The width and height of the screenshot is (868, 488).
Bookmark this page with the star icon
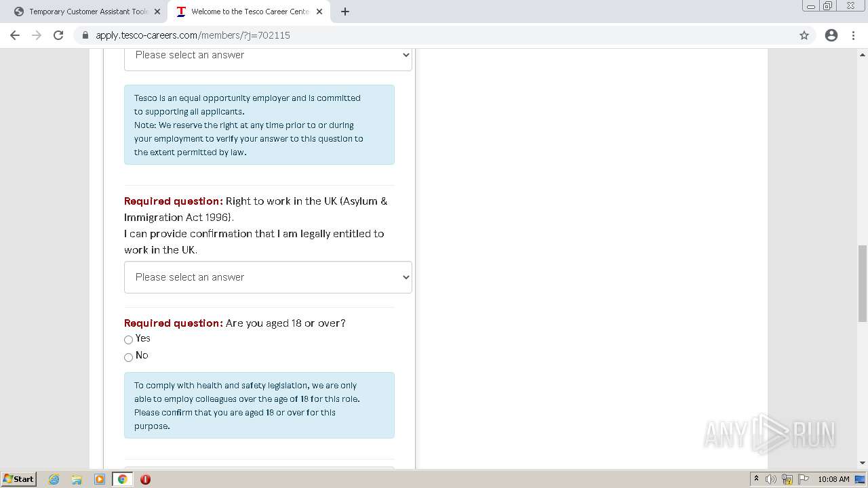(804, 35)
